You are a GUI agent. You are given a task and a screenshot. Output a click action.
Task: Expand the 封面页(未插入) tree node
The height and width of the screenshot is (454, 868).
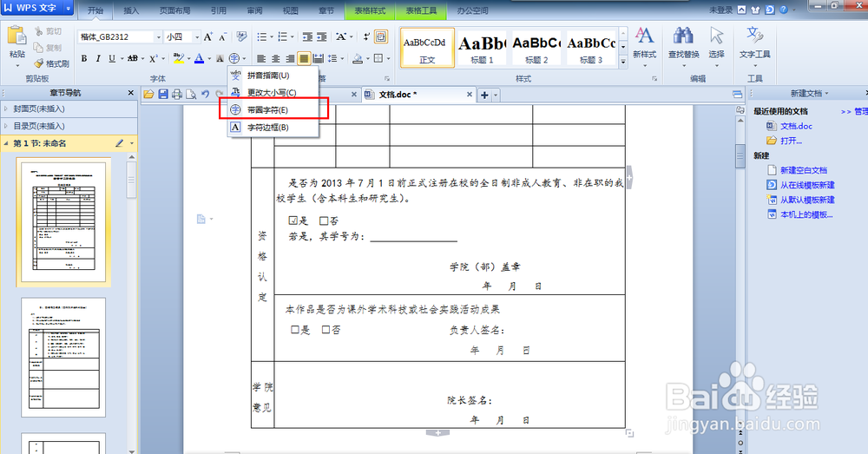[6, 109]
